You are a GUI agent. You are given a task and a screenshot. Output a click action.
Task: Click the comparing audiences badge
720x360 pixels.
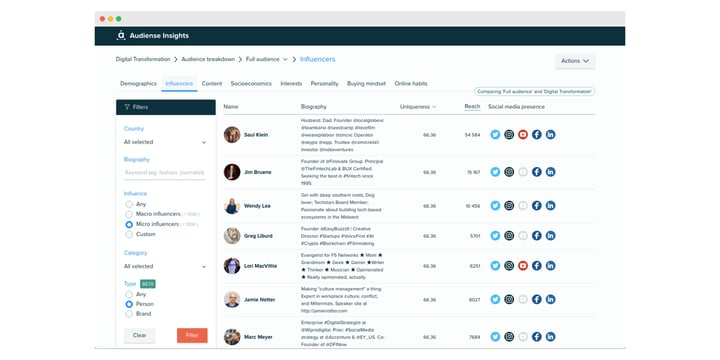click(x=534, y=92)
